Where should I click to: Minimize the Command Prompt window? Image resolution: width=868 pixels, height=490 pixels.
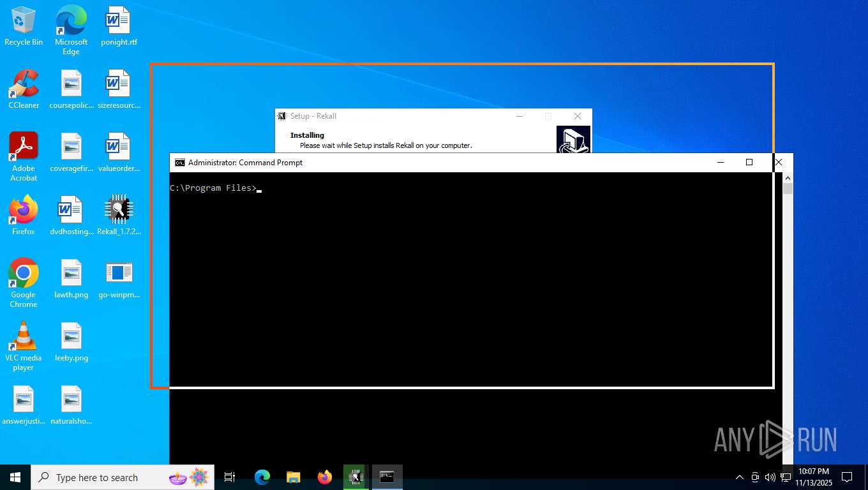pyautogui.click(x=721, y=163)
